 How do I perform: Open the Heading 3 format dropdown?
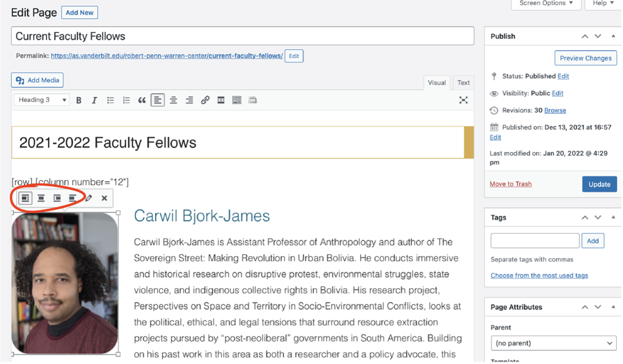pos(42,100)
